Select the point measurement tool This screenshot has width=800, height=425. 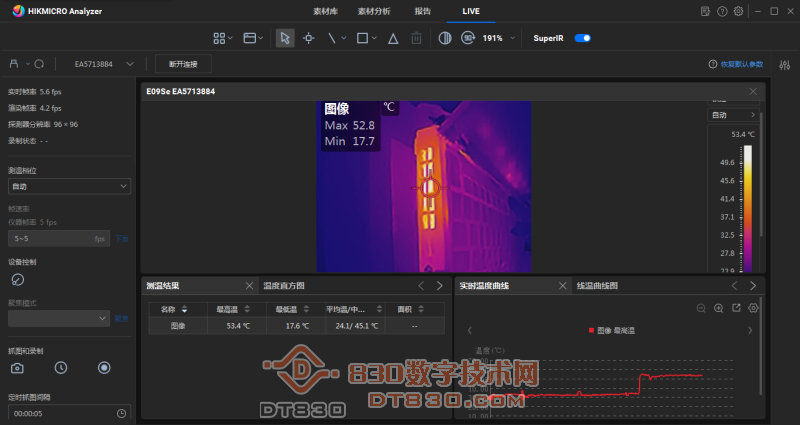(309, 38)
